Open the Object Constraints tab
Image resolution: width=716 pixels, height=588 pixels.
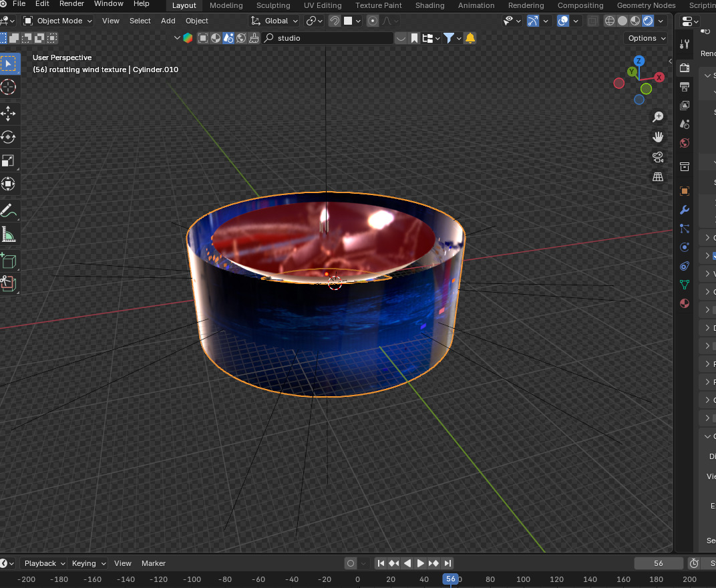click(x=685, y=266)
